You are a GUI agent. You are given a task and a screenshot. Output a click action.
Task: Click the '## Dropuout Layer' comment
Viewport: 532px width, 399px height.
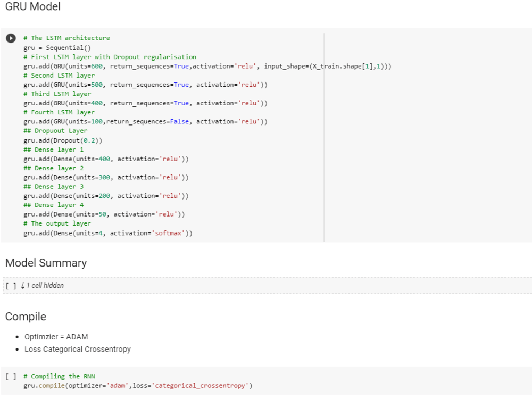(x=55, y=131)
